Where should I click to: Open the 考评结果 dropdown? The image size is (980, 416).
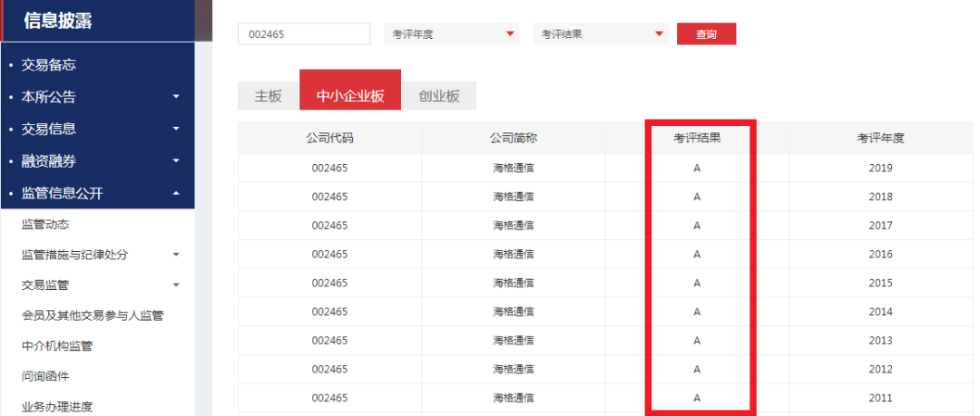(601, 34)
